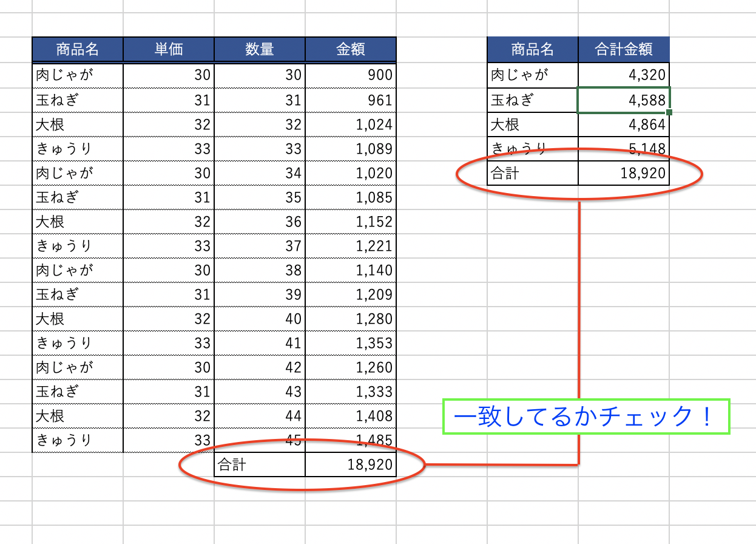Select the quantity cell 43
Viewport: 756px width, 544px height.
click(260, 392)
